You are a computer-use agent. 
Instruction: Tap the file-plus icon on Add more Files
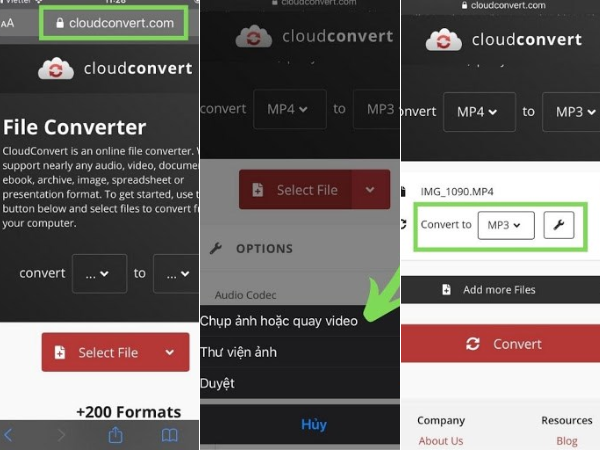pos(446,290)
